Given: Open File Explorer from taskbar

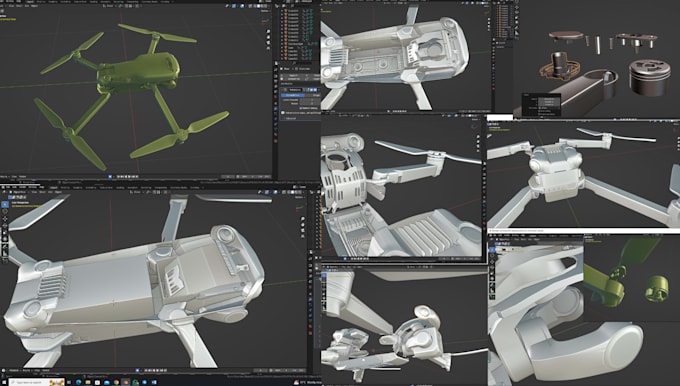Looking at the screenshot, I should 88,382.
